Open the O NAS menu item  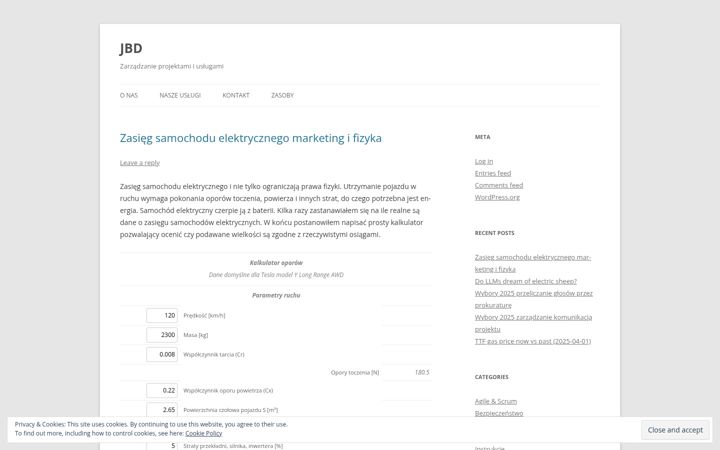pos(129,96)
